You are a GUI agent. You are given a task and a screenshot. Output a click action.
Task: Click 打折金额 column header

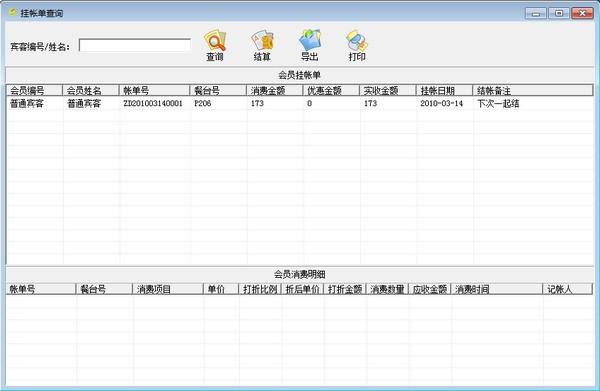tap(345, 289)
